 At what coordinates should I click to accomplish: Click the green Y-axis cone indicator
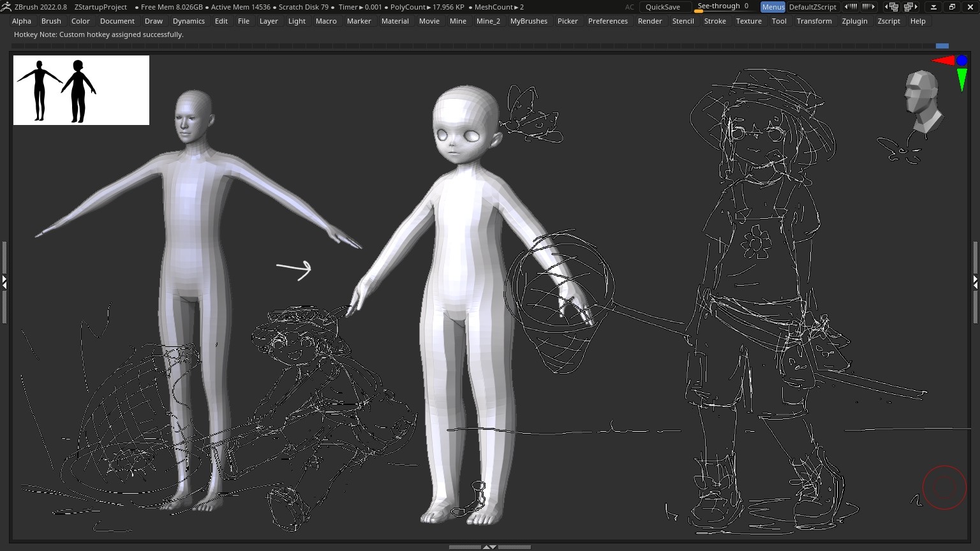961,79
